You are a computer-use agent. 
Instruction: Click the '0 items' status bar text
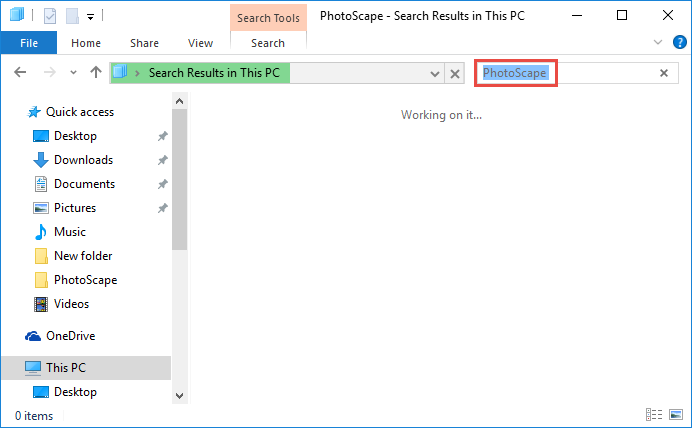click(x=34, y=416)
